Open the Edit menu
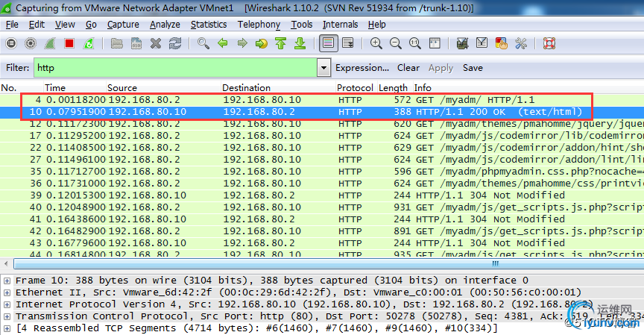This screenshot has height=335, width=644. click(37, 25)
